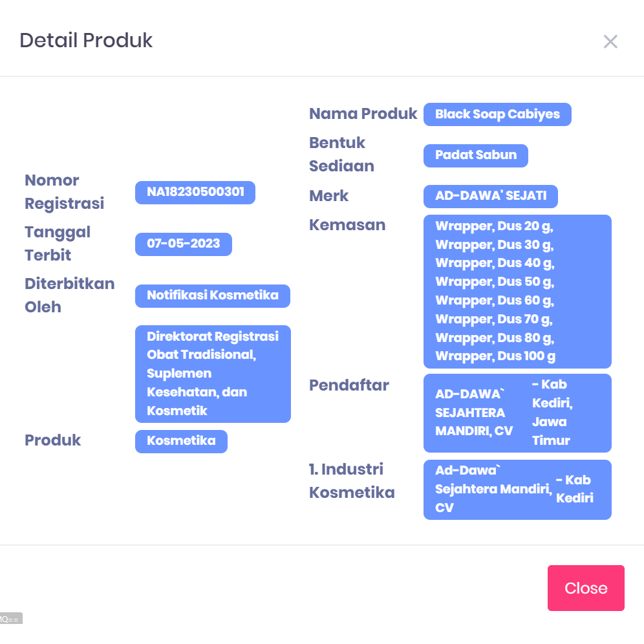Click the Direktorat Registrasi Obat Tradisional badge
Image resolution: width=644 pixels, height=644 pixels.
(213, 374)
